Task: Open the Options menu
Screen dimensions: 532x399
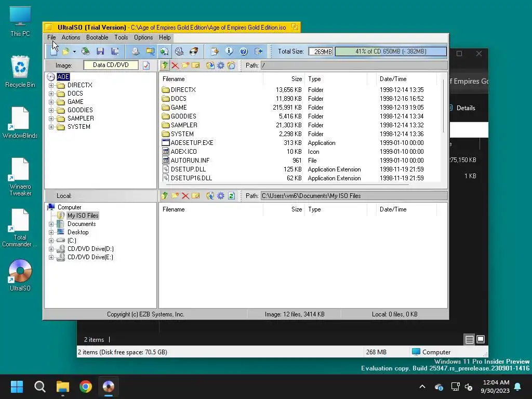Action: [143, 37]
